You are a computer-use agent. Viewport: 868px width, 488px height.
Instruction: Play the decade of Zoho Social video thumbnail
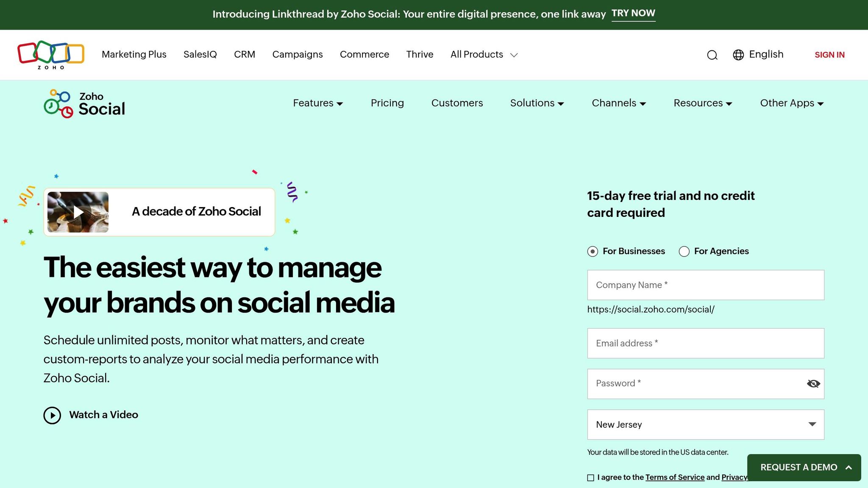click(x=78, y=212)
